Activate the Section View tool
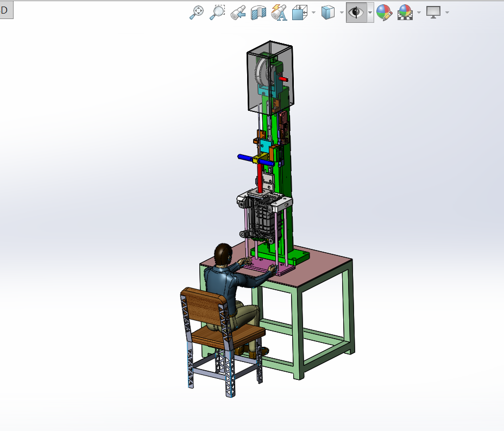Viewport: 504px width, 431px height. pos(259,13)
